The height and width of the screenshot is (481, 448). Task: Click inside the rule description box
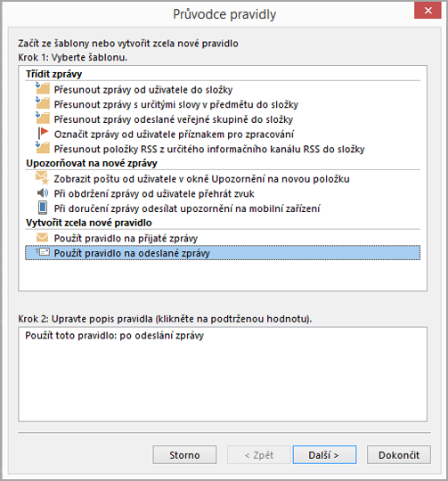[223, 374]
